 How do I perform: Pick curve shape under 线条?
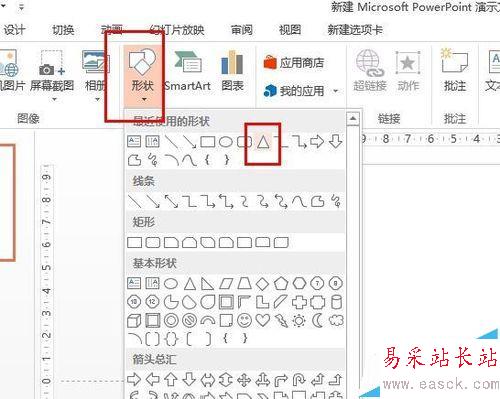(299, 201)
